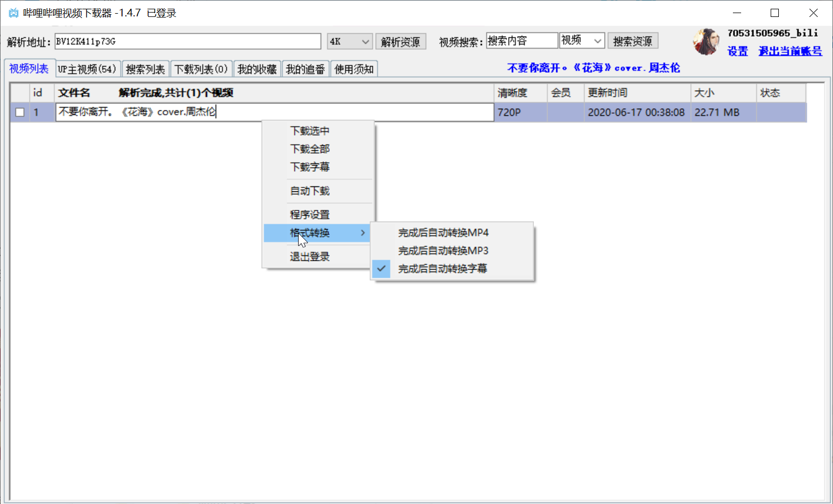Toggle checkbox for video row 1
The width and height of the screenshot is (833, 504).
(20, 112)
